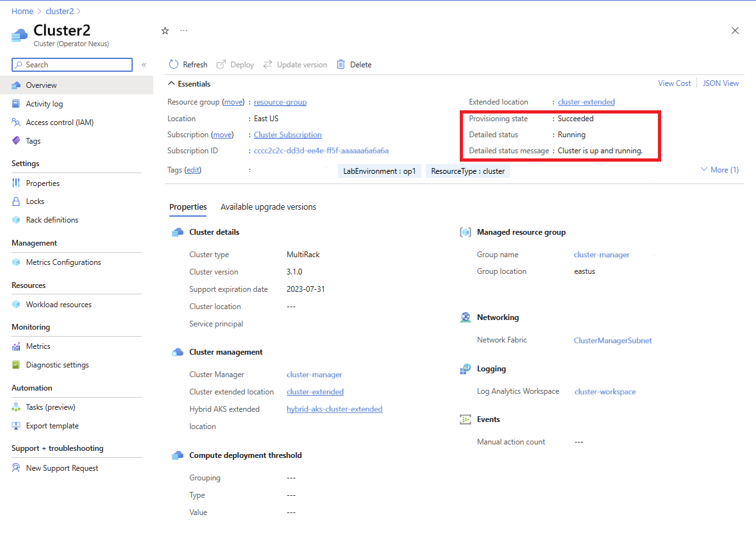
Task: Switch to Available upgrade versions tab
Action: coord(268,207)
